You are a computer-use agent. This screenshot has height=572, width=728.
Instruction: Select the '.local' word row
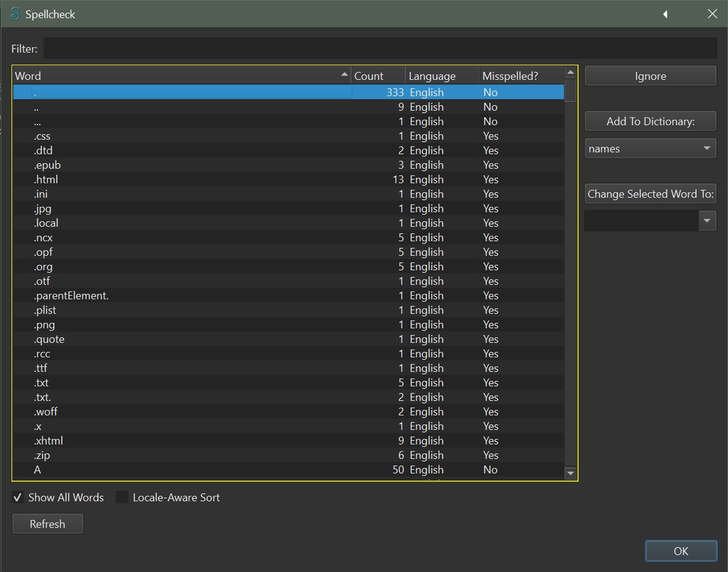[289, 223]
